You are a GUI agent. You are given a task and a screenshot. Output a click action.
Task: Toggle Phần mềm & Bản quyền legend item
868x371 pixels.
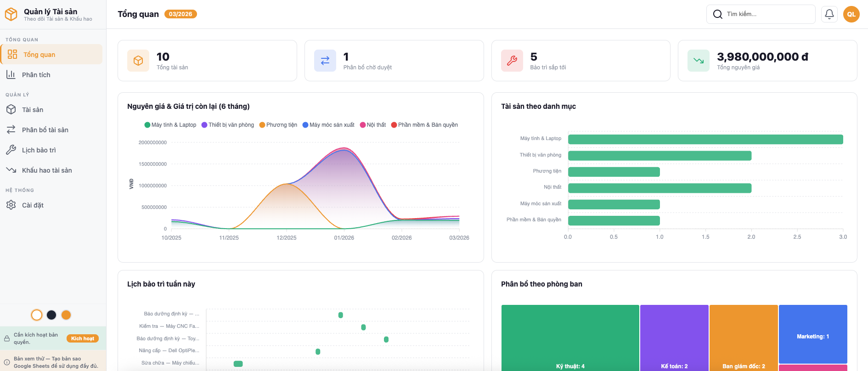point(424,125)
